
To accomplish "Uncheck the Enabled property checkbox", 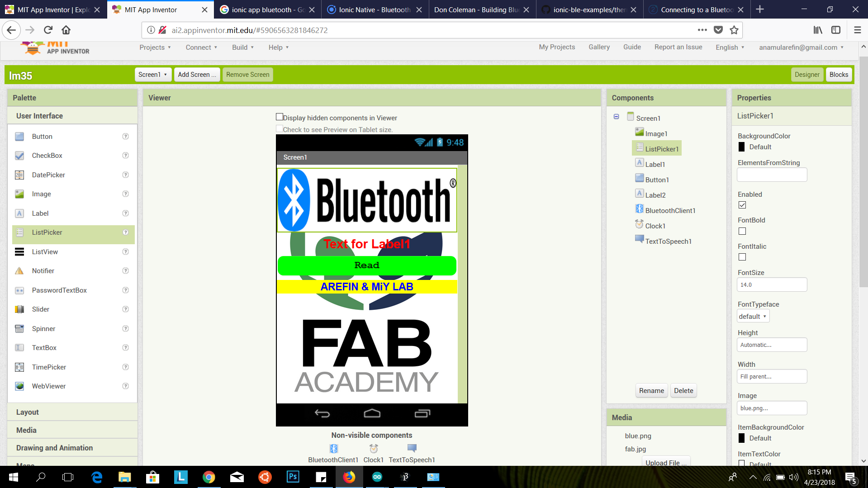I will pyautogui.click(x=742, y=205).
